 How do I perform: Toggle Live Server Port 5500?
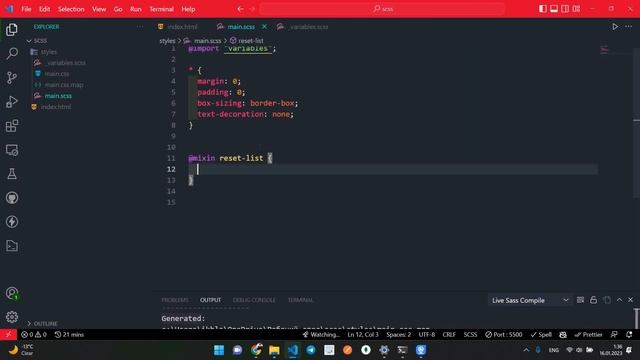[x=504, y=335]
